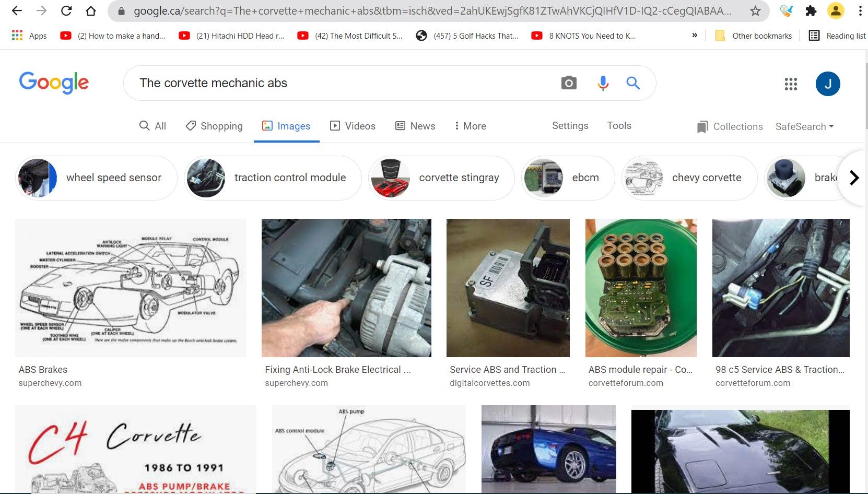The height and width of the screenshot is (494, 868).
Task: Open the Google apps grid
Action: point(791,84)
